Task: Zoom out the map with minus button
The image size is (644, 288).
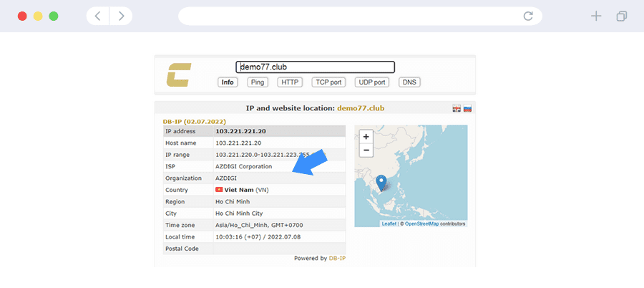Action: 366,150
